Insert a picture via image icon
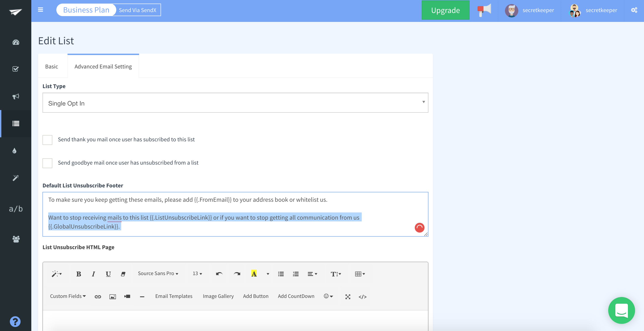The height and width of the screenshot is (331, 644). tap(113, 297)
